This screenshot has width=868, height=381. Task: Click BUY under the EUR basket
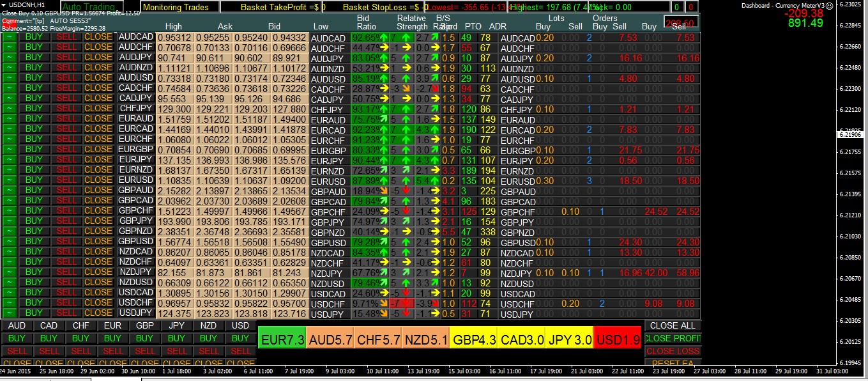click(x=113, y=338)
